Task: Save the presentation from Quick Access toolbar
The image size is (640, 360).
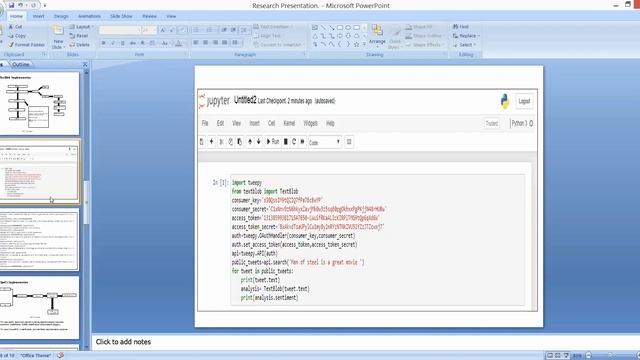Action: click(11, 5)
